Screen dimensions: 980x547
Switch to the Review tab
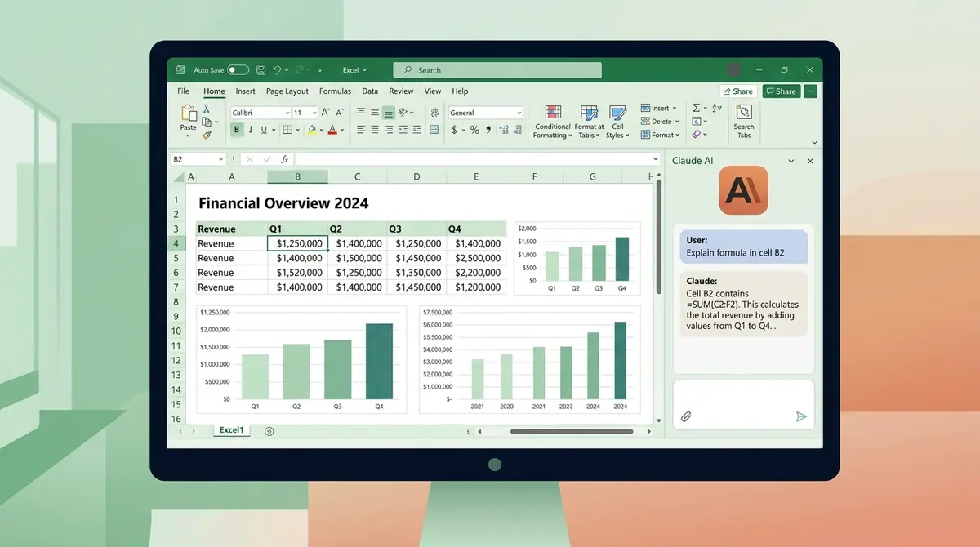(x=401, y=91)
